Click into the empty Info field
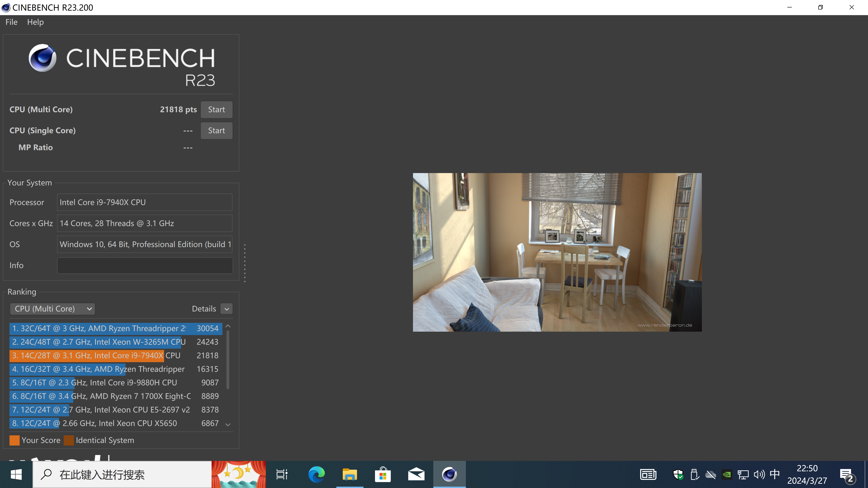 [x=145, y=265]
